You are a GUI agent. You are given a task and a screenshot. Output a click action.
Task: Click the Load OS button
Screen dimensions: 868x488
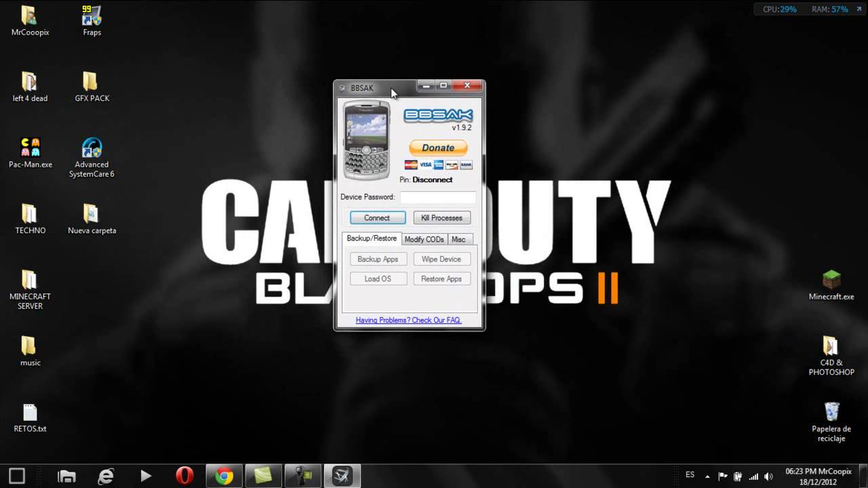(378, 279)
